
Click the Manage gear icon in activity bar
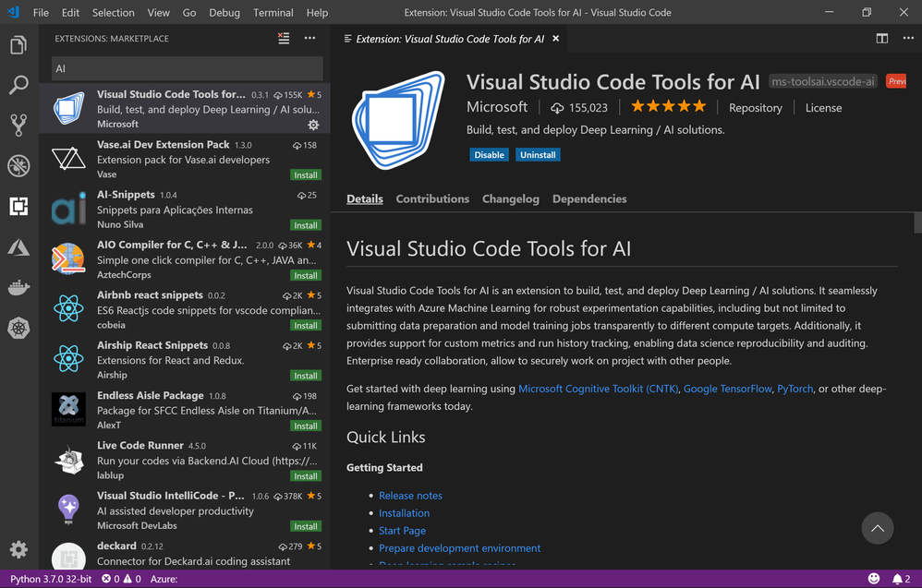tap(18, 549)
